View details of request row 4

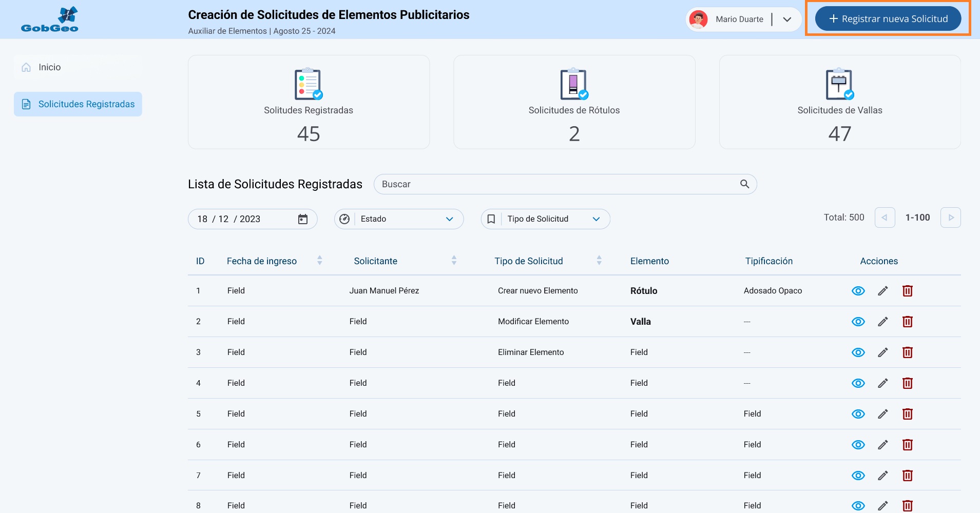coord(858,383)
